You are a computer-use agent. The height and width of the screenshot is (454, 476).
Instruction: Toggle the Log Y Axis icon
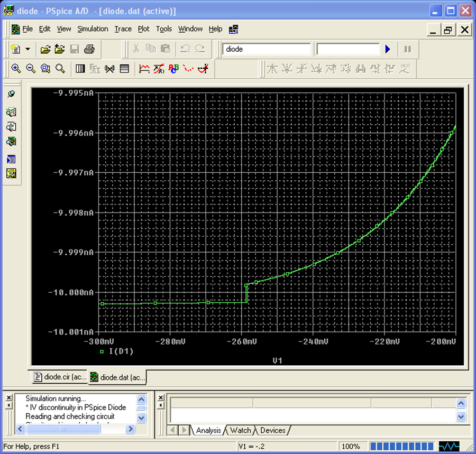124,69
